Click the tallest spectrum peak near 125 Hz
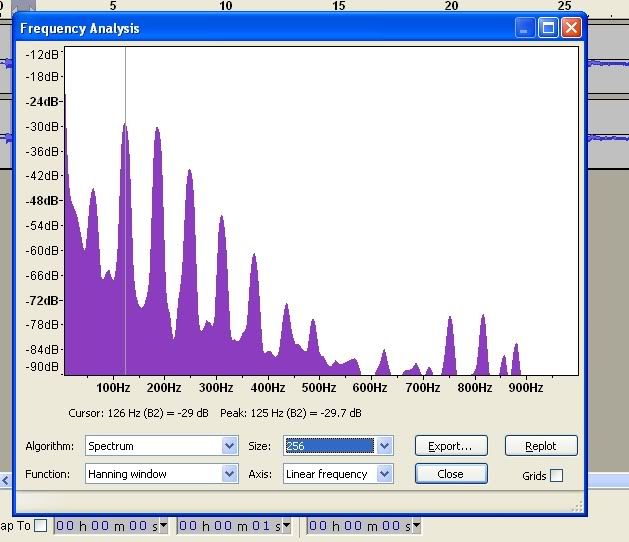This screenshot has height=542, width=629. (125, 130)
